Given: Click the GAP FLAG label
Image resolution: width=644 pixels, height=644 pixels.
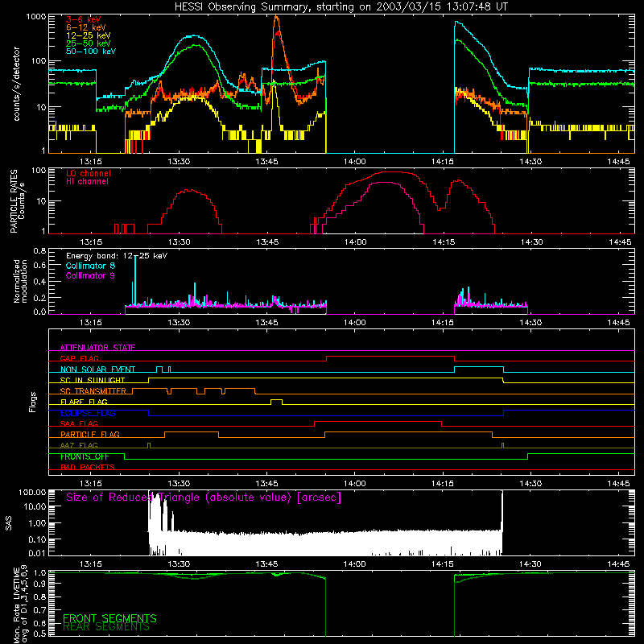Looking at the screenshot, I should pos(79,358).
